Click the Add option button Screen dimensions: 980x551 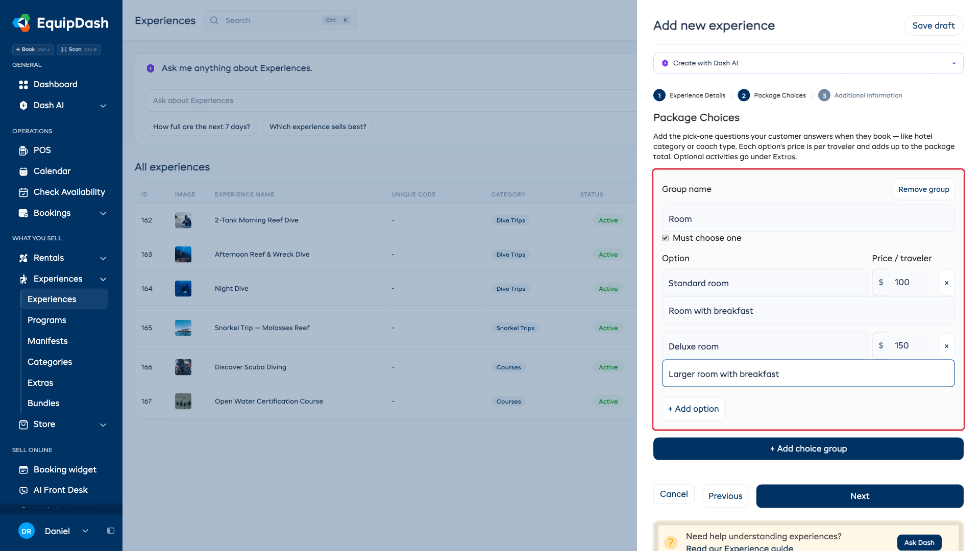(693, 409)
